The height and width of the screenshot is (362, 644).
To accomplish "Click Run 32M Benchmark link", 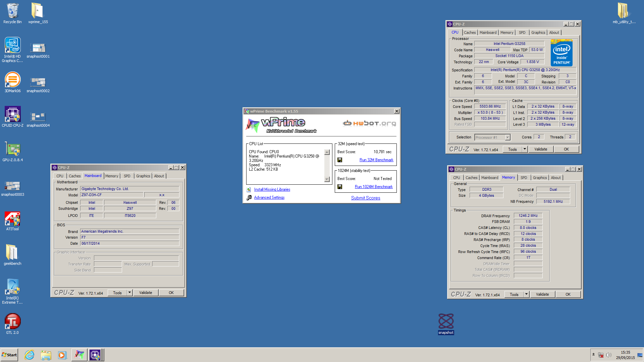I will click(376, 160).
